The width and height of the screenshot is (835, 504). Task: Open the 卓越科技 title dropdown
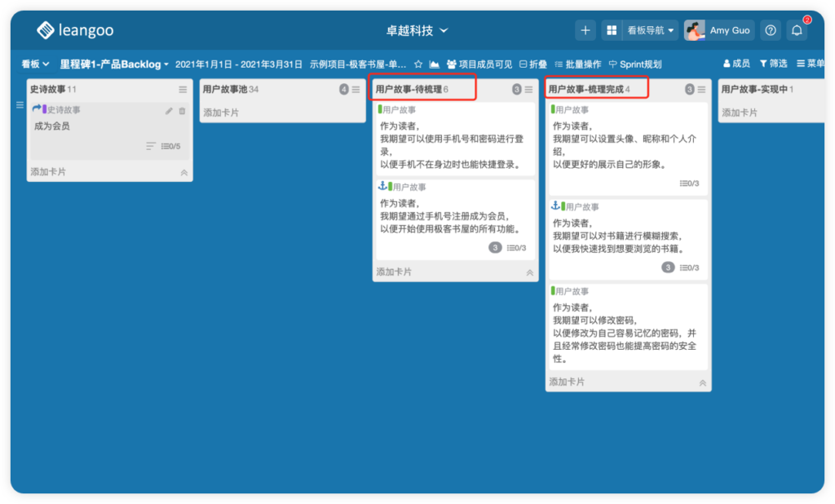coord(417,29)
